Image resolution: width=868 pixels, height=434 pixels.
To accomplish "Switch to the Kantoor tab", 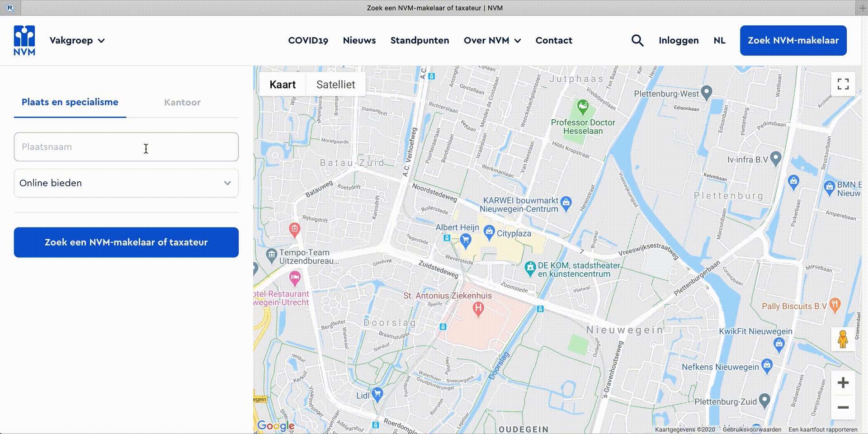I will click(182, 102).
